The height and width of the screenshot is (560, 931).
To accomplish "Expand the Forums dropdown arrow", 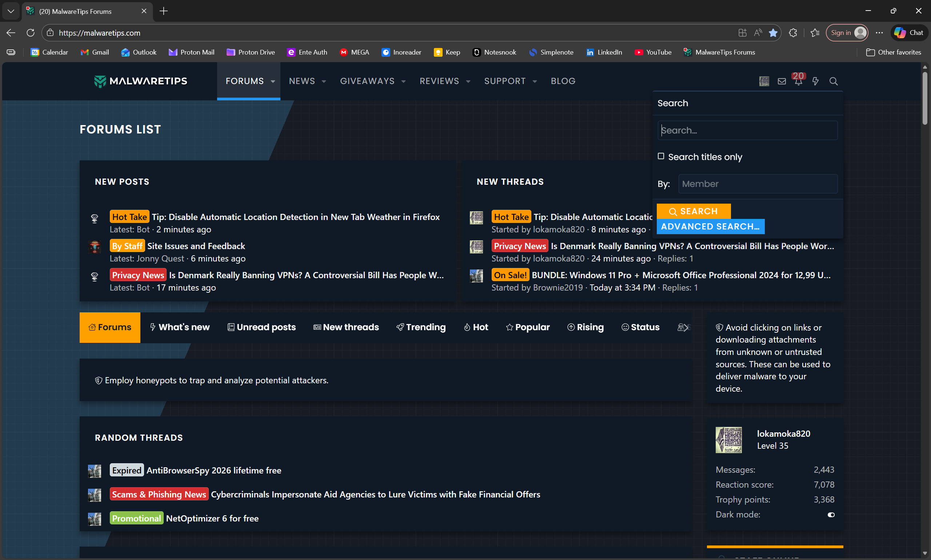I will click(273, 81).
